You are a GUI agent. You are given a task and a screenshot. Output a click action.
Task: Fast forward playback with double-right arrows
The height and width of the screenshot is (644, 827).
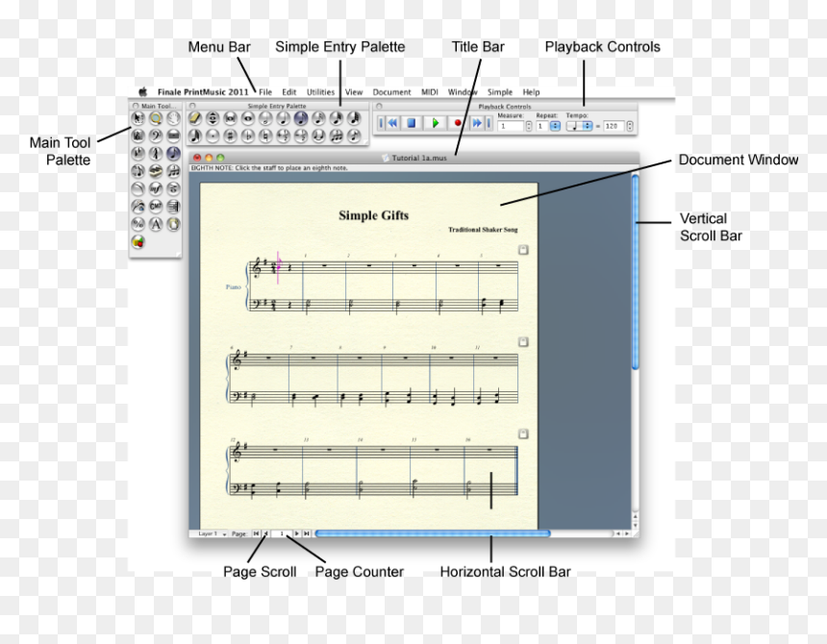tap(477, 123)
